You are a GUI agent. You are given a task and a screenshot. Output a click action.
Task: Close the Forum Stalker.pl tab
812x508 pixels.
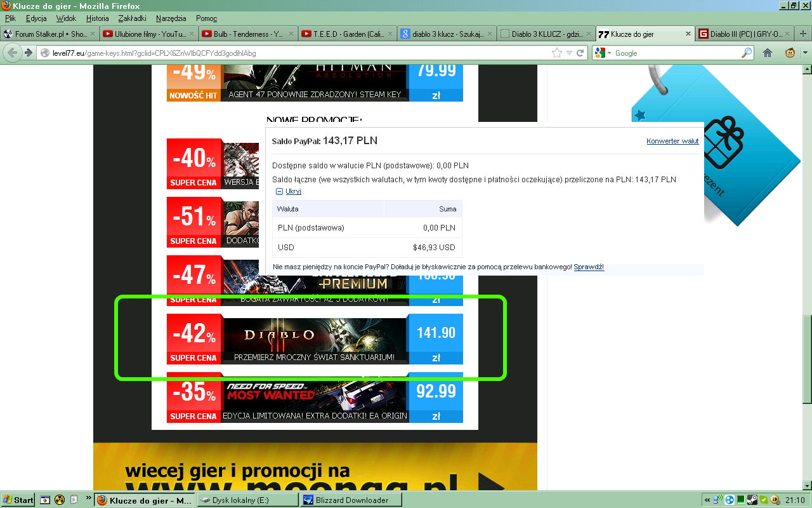(x=93, y=34)
